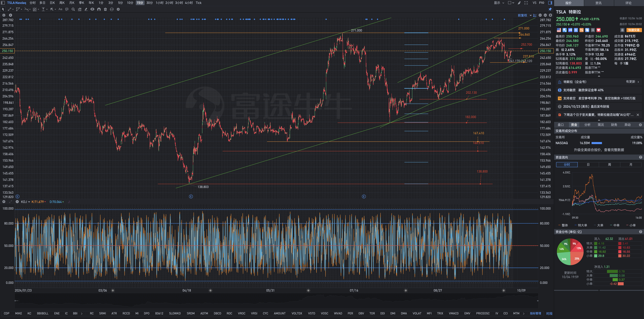
Task: Click the US flag market icon
Action: pos(559,30)
